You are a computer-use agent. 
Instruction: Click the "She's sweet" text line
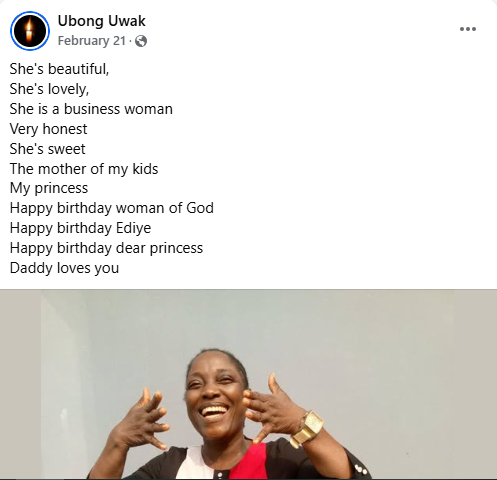click(47, 149)
